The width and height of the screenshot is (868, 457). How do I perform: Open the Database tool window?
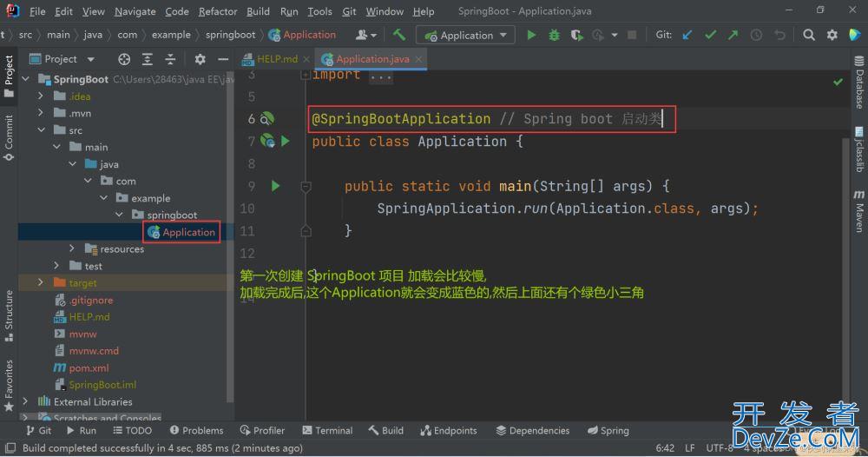[859, 82]
